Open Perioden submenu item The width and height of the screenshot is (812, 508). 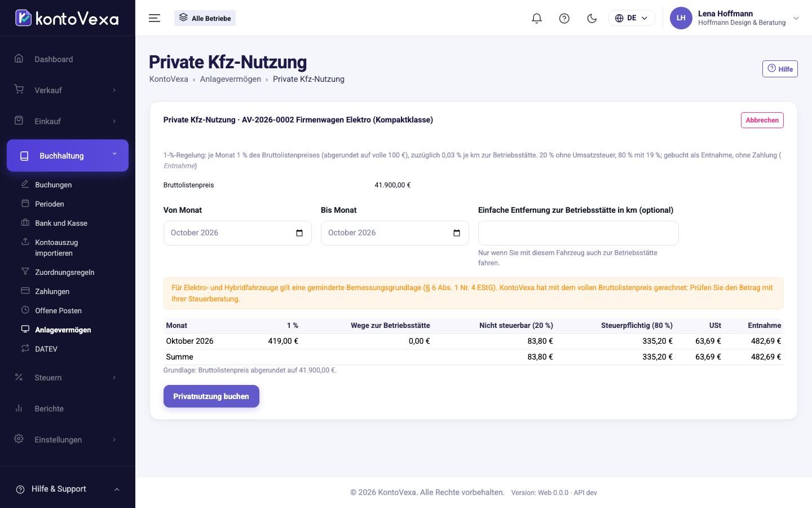(x=50, y=204)
